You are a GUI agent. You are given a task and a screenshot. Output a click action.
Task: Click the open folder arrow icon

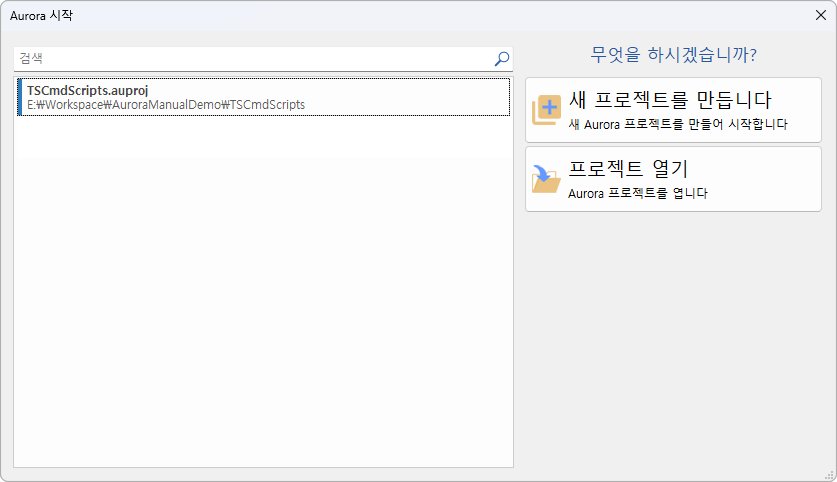click(546, 179)
